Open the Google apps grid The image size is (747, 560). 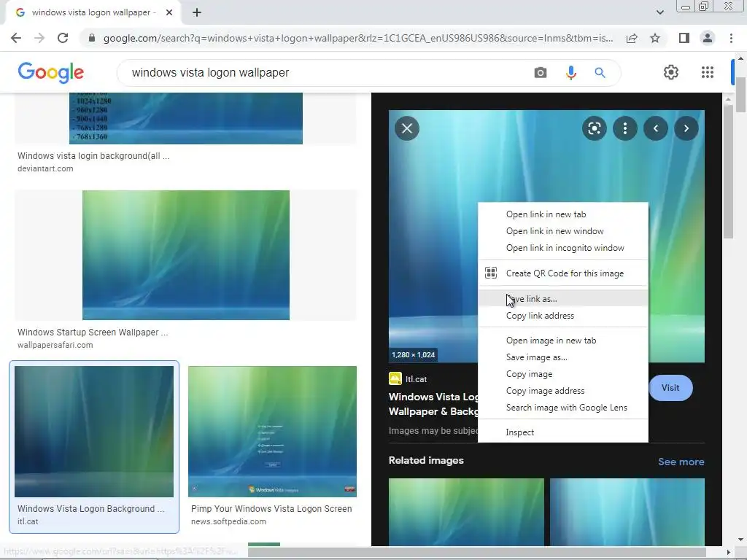pyautogui.click(x=708, y=72)
